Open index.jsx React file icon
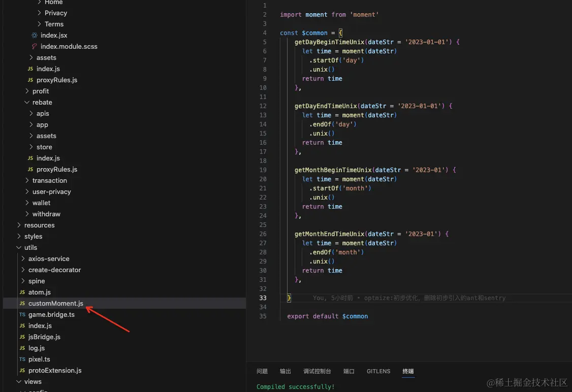This screenshot has height=392, width=572. (x=35, y=36)
